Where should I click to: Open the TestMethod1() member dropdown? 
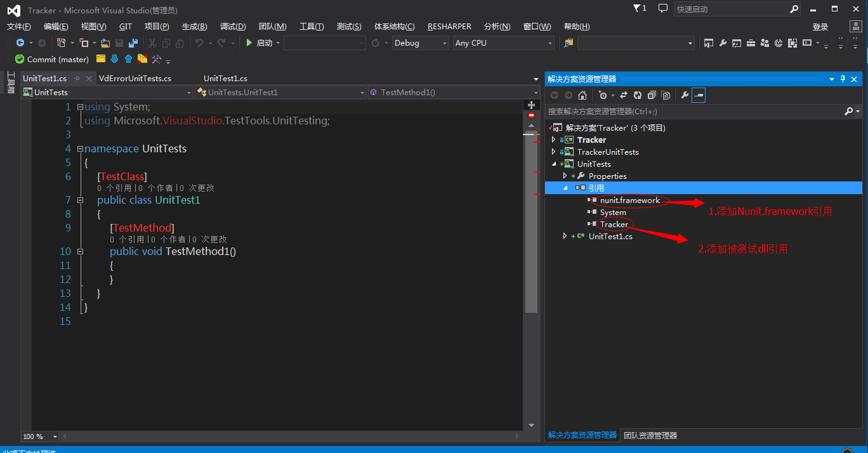(x=452, y=93)
